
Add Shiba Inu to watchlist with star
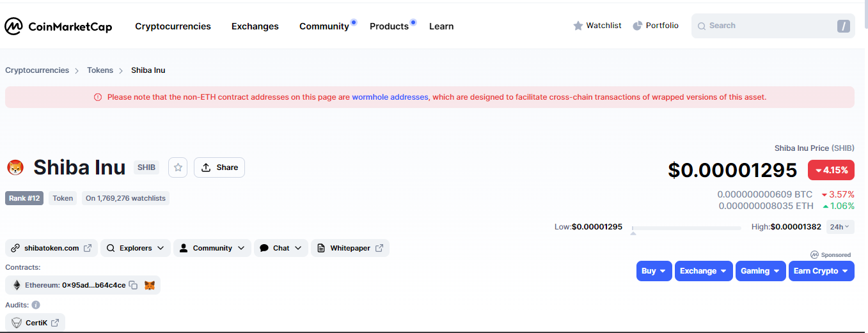(178, 167)
